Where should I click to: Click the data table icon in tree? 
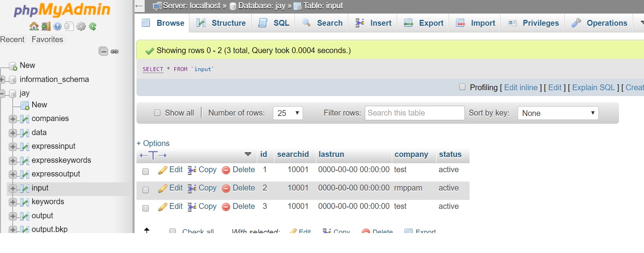pos(25,133)
